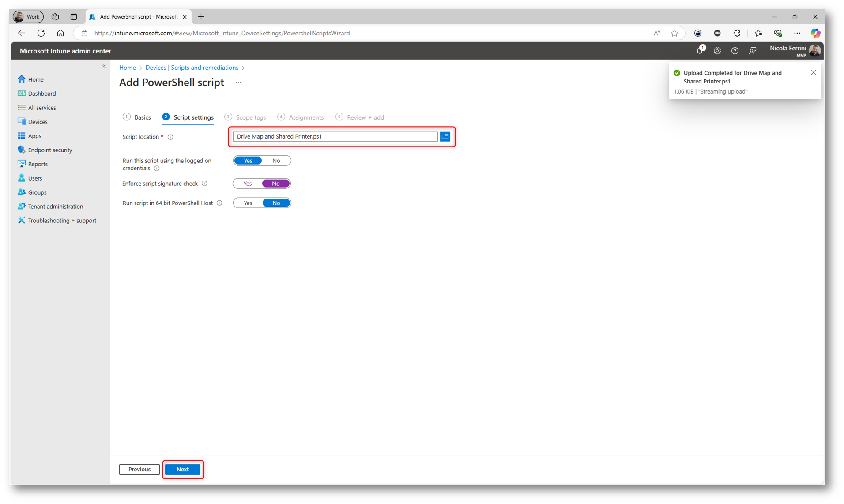Close the Add PowerShell script tab

pyautogui.click(x=185, y=17)
